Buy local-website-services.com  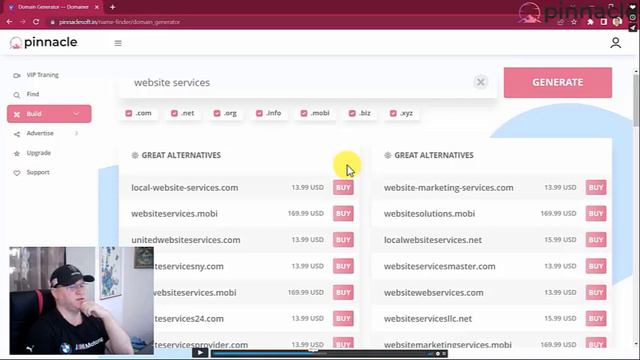343,187
